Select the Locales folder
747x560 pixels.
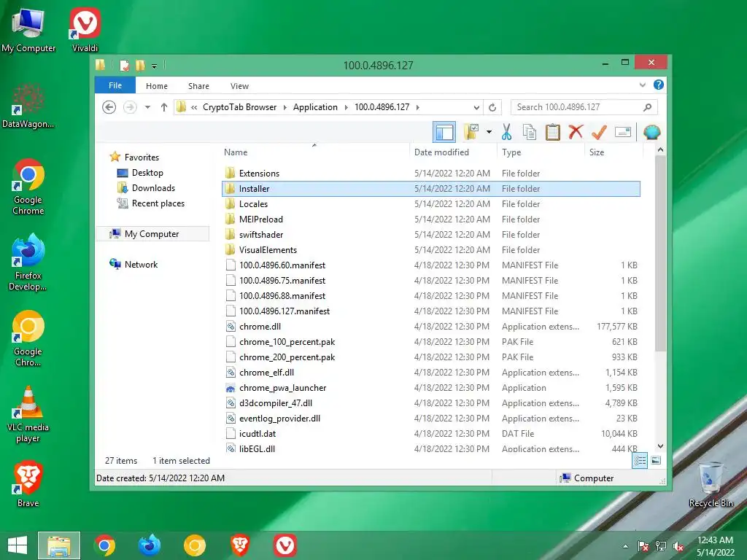coord(253,204)
